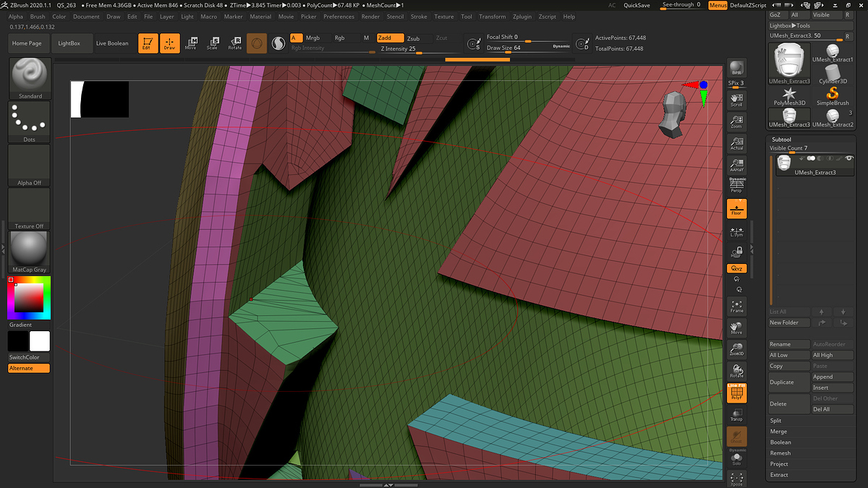Toggle XYZ rotation mode
The width and height of the screenshot is (868, 488).
[x=736, y=268]
